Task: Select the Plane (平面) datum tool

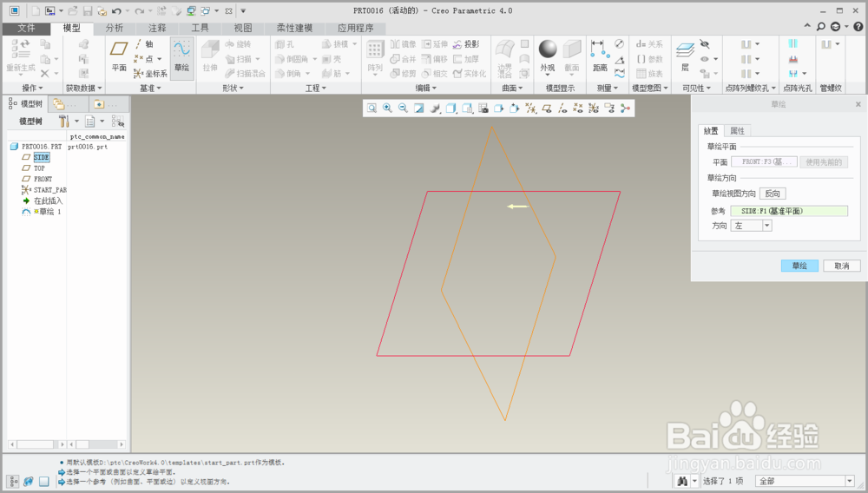Action: [119, 56]
